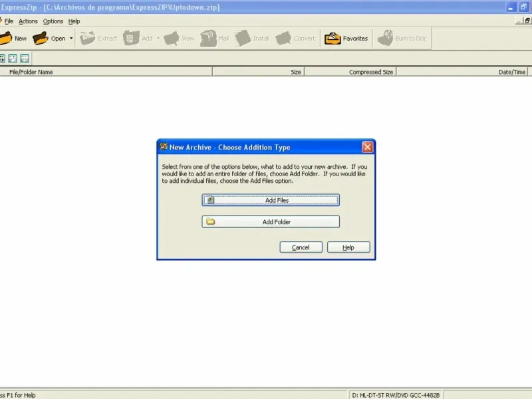
Task: Click the Extract toolbar icon
Action: 98,39
